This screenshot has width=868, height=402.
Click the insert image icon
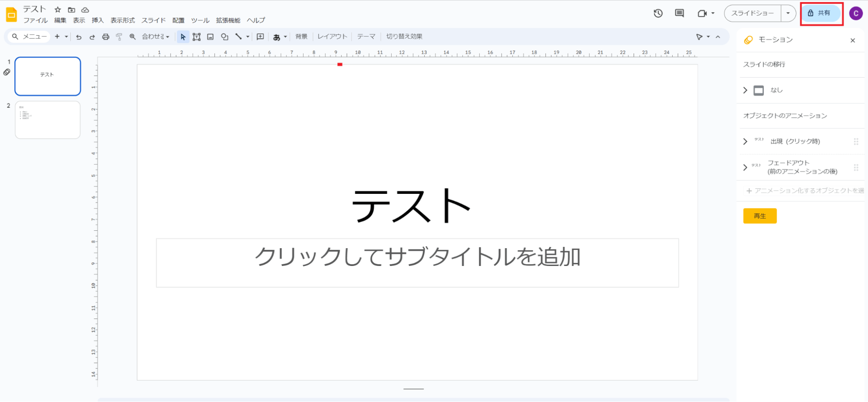211,37
